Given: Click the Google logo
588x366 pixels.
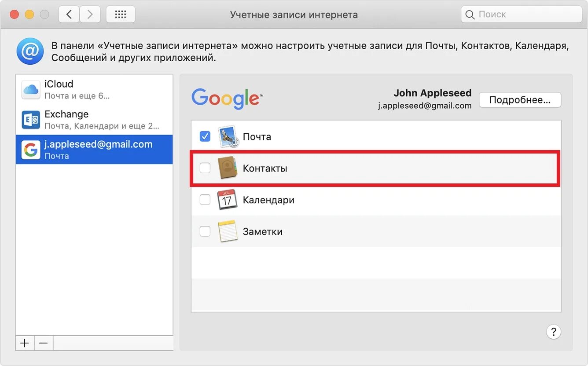Looking at the screenshot, I should coord(227,99).
